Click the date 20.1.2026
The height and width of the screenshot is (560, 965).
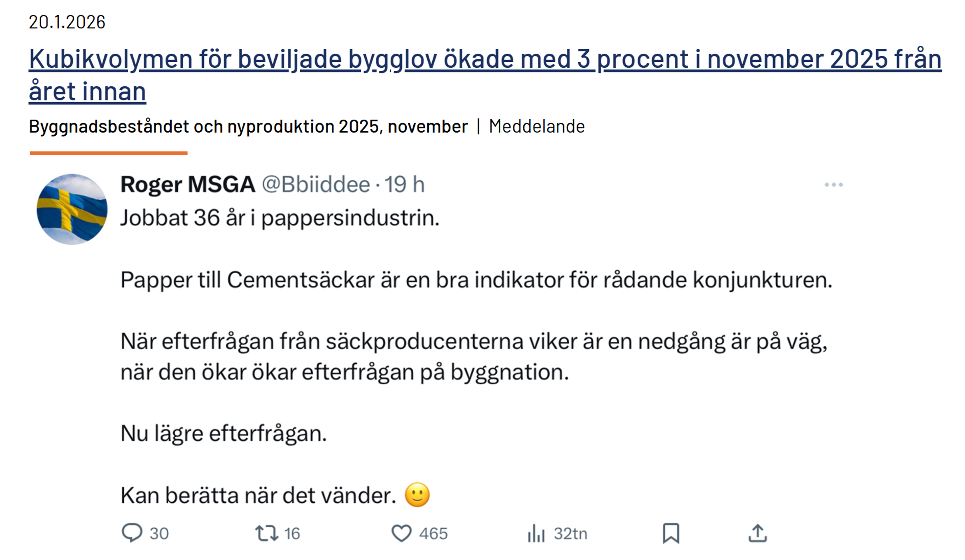(67, 22)
